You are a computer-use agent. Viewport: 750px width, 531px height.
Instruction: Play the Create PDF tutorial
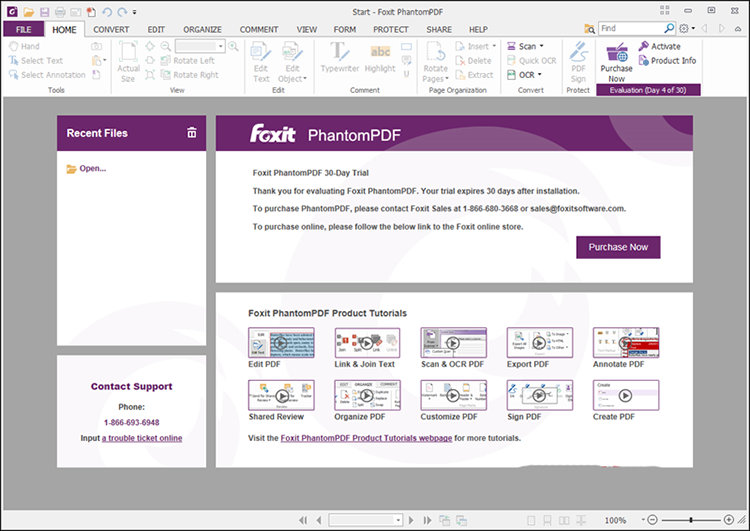tap(626, 395)
